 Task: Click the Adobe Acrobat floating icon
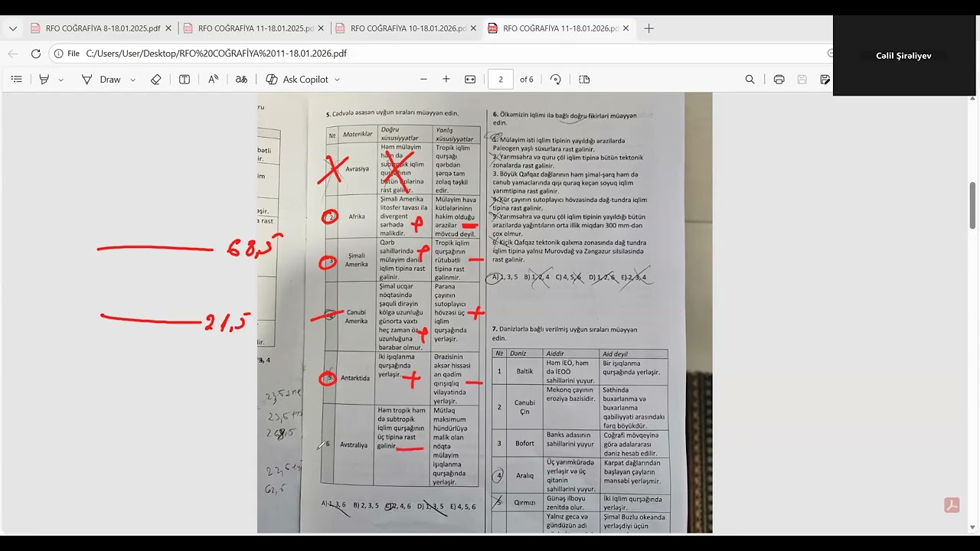point(952,505)
